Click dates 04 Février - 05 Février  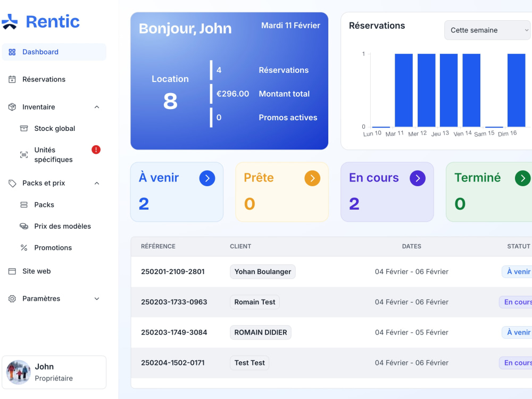[412, 332]
